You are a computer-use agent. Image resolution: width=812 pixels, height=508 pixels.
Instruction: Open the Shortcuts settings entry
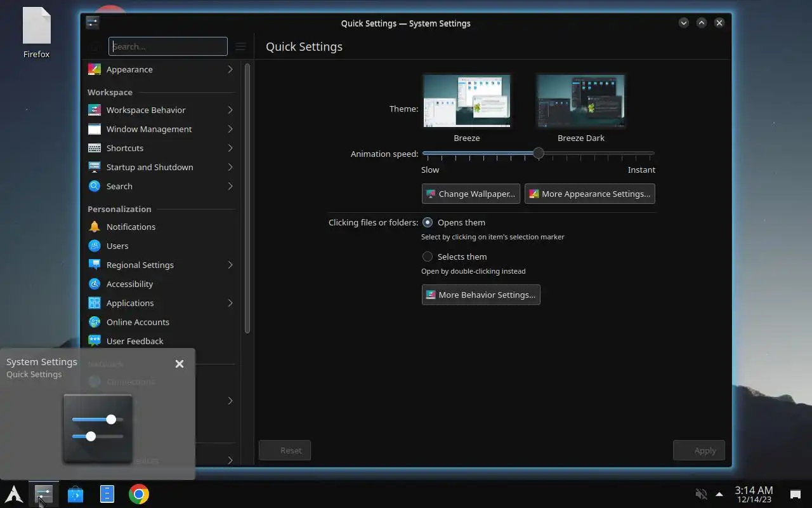[161, 148]
